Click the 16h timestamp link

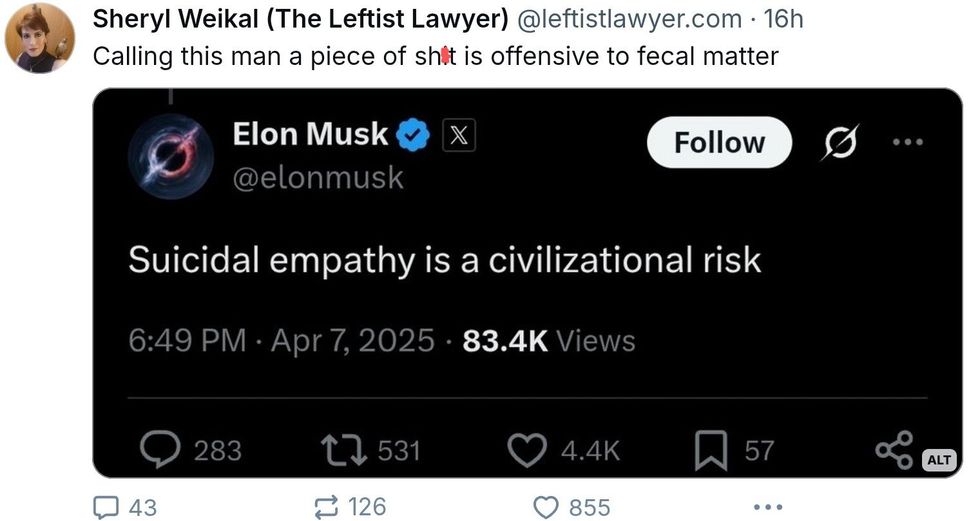[782, 19]
